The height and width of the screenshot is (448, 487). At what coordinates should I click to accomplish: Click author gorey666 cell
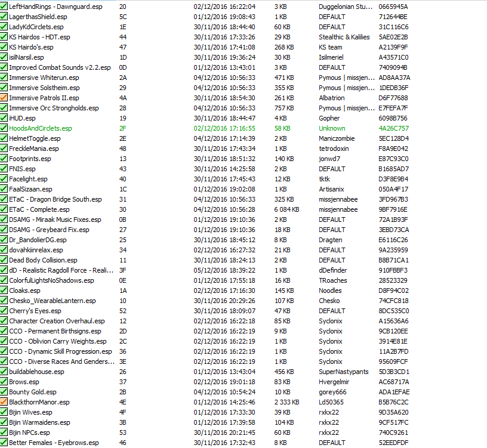(332, 392)
